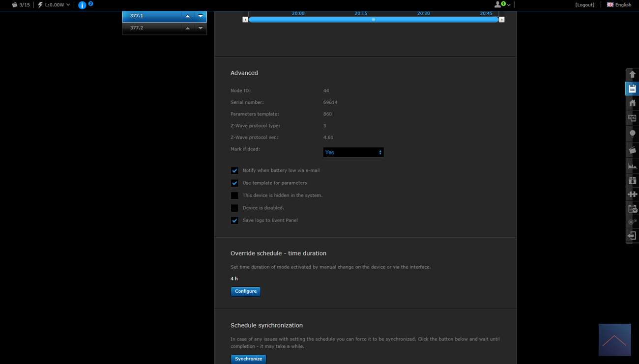Screen dimensions: 639x364
Task: Click the blue info notification icon
Action: pos(82,5)
